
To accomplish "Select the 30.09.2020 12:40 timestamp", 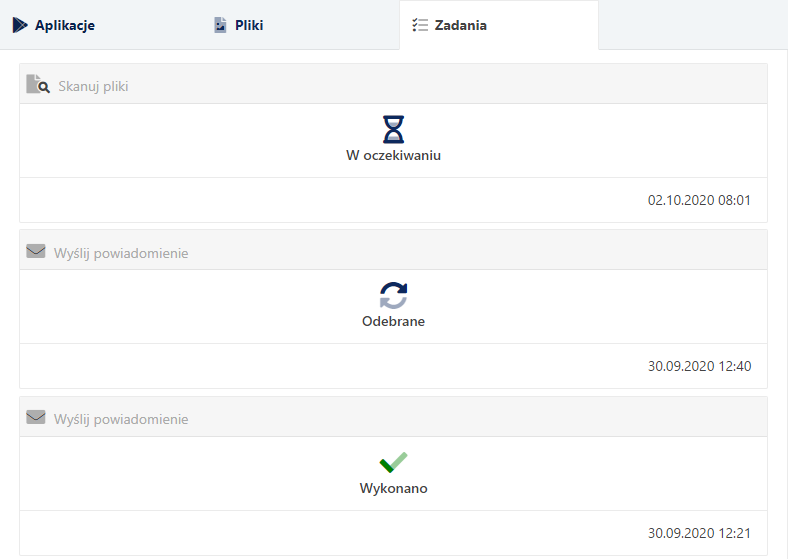I will pos(699,366).
